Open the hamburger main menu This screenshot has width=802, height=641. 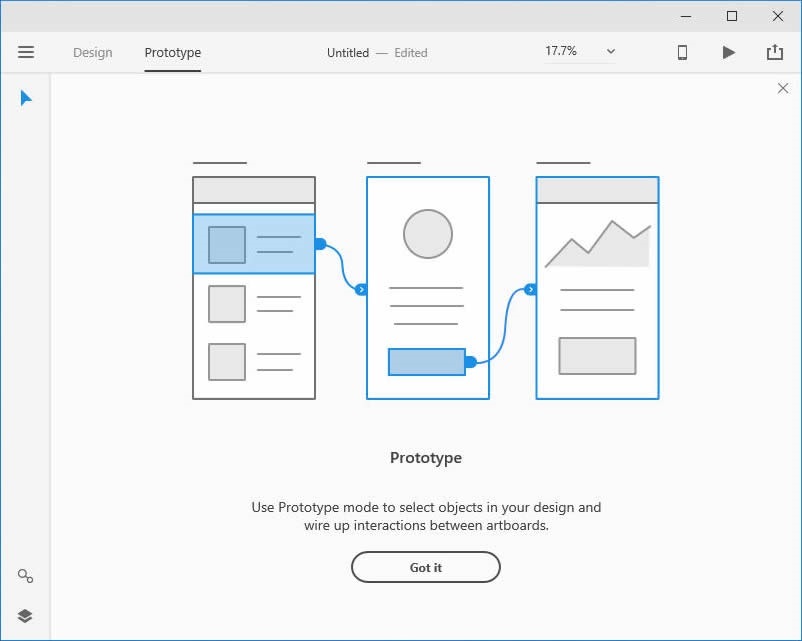click(x=27, y=52)
